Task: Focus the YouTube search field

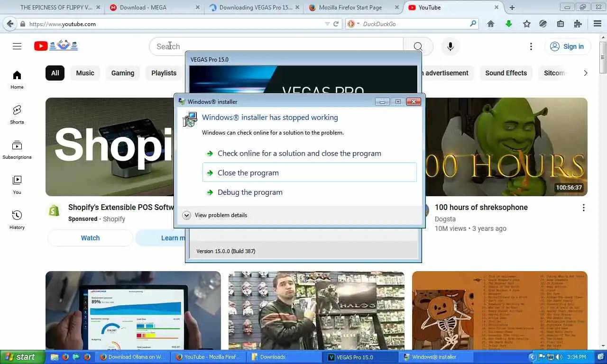Action: click(x=276, y=46)
